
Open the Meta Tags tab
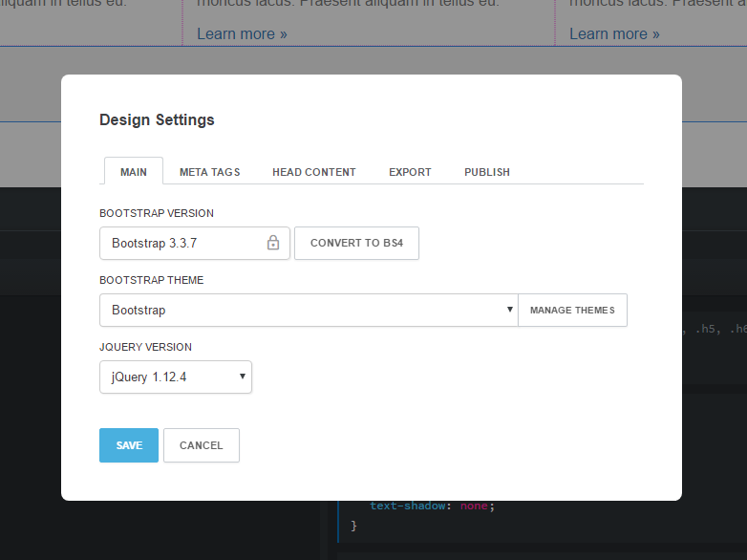[209, 172]
